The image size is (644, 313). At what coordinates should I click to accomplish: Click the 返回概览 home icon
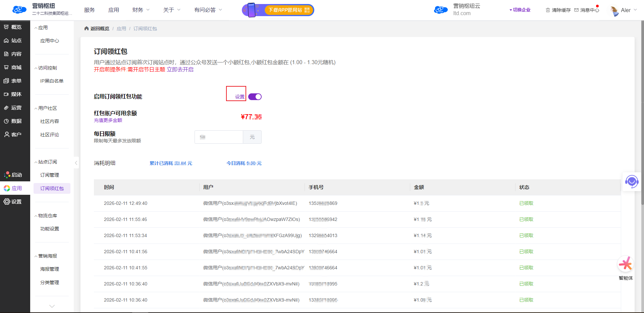pyautogui.click(x=87, y=29)
